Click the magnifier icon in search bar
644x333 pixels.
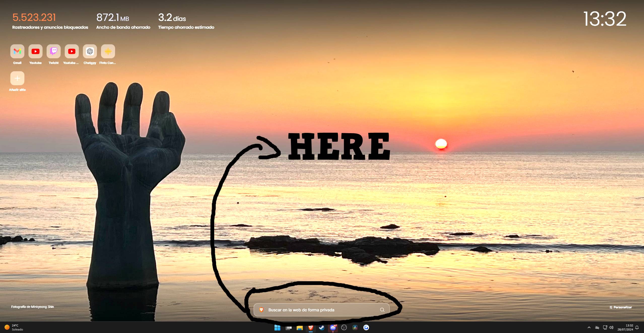pos(382,310)
